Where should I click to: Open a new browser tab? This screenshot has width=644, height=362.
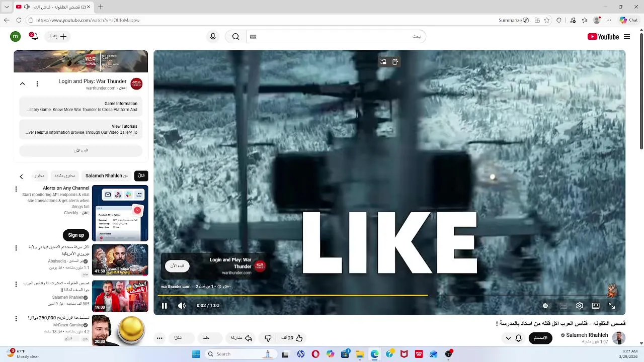tap(101, 7)
